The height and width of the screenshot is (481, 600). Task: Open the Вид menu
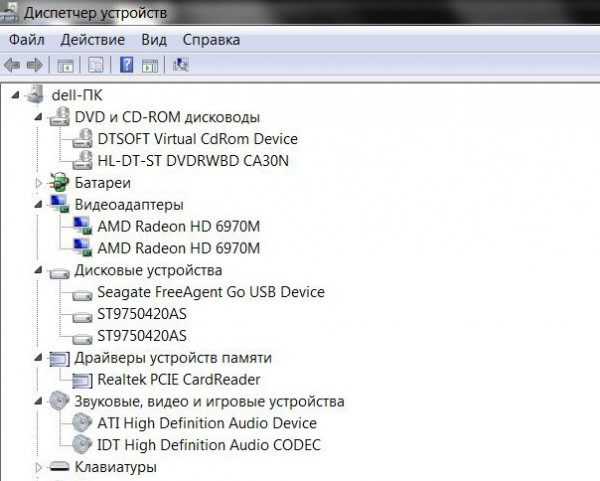[x=154, y=40]
